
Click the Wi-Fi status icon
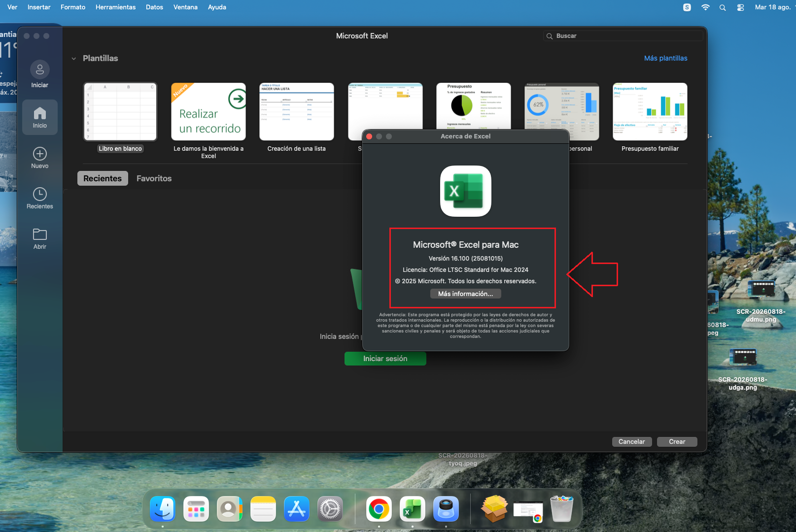pyautogui.click(x=705, y=7)
